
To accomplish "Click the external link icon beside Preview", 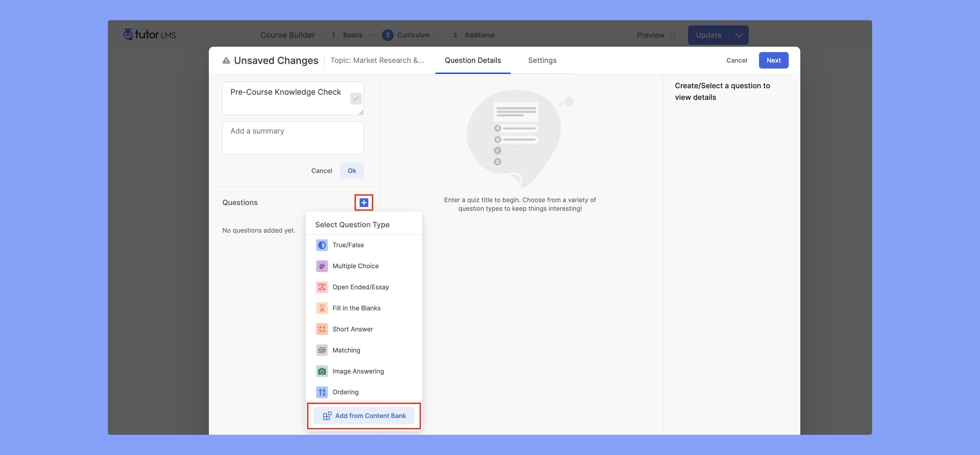I will pos(673,35).
